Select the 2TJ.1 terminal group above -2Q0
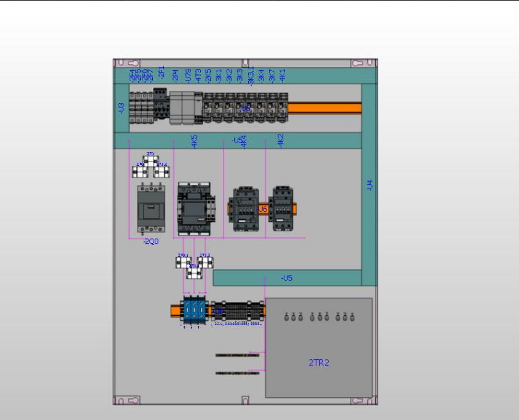Screen dimensions: 519x420 pos(150,160)
